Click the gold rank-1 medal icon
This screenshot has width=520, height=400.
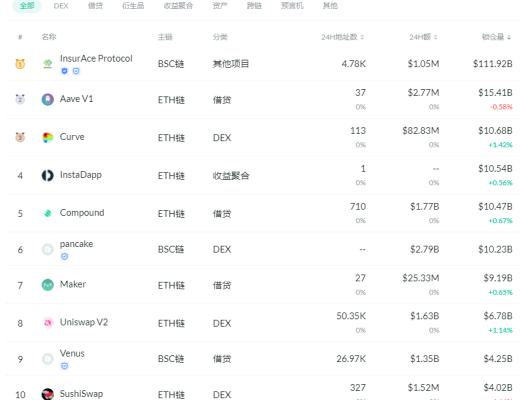(x=20, y=63)
